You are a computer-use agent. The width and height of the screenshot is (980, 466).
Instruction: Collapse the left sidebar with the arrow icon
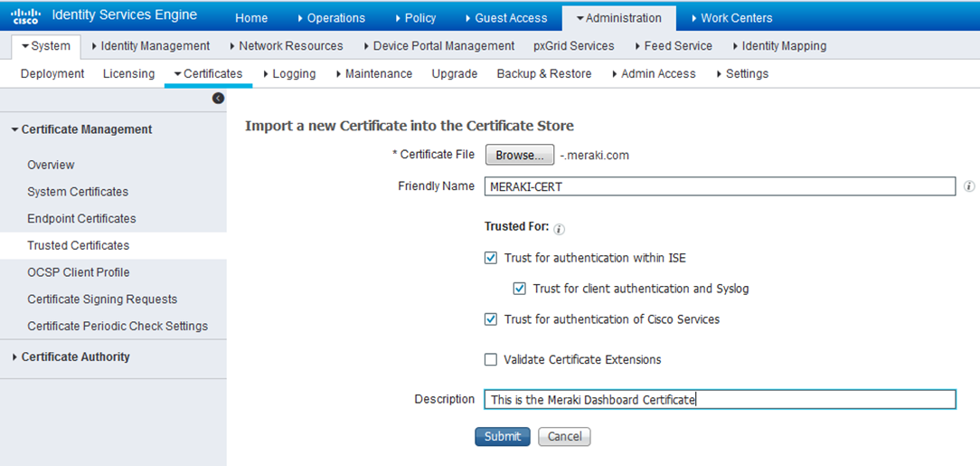point(218,99)
